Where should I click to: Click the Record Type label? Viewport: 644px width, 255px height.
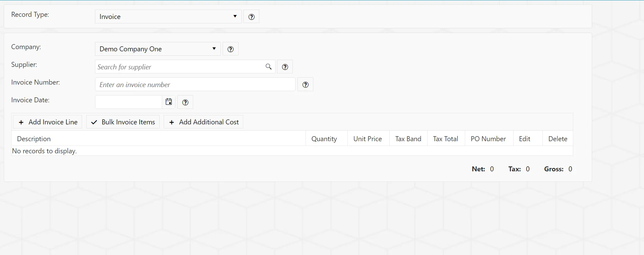coord(30,15)
